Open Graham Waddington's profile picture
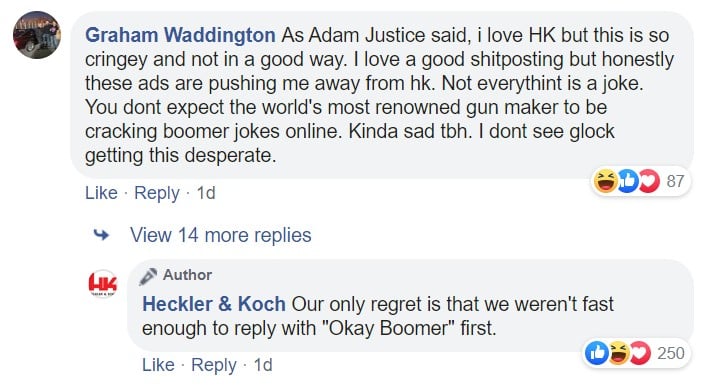710x390 pixels. coord(37,35)
